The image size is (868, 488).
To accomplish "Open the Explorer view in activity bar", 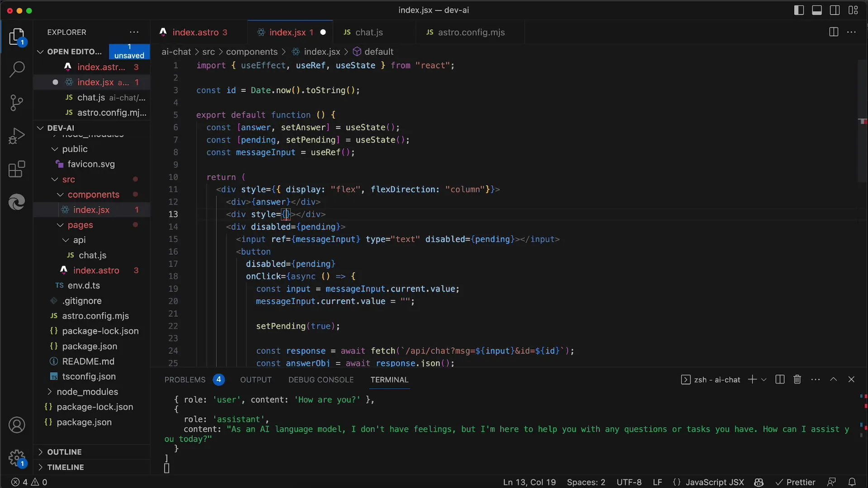I will [x=17, y=37].
